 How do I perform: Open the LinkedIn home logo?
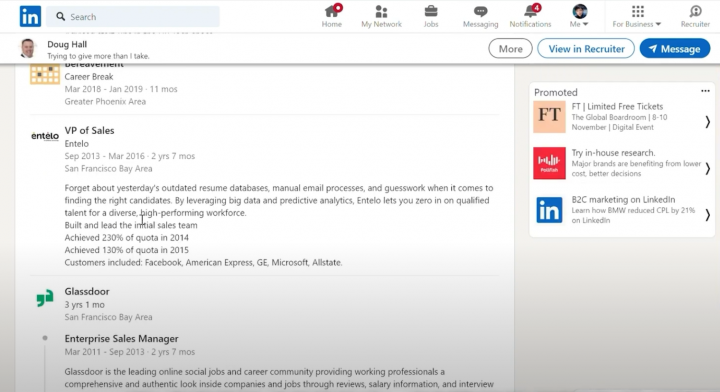tap(30, 17)
